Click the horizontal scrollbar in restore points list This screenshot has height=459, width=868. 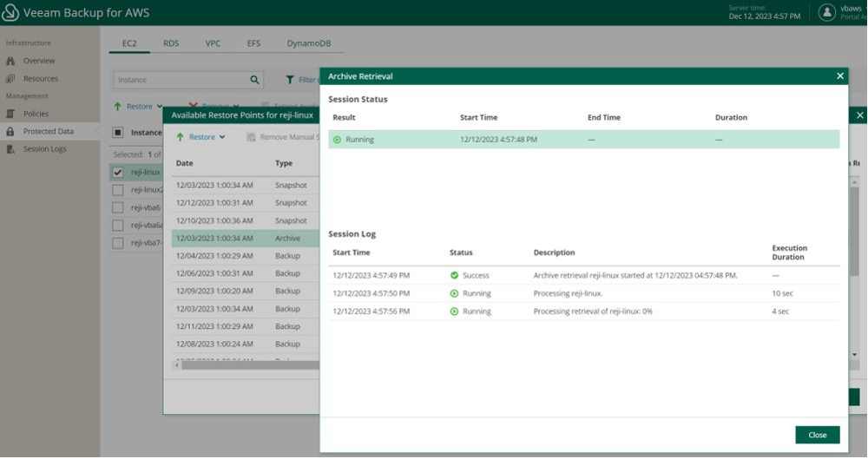coord(250,365)
